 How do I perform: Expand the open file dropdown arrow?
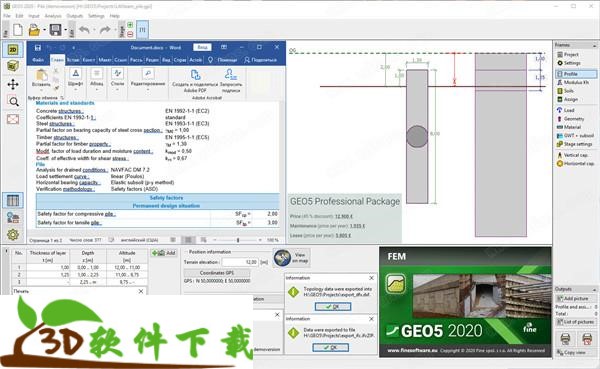coord(44,30)
